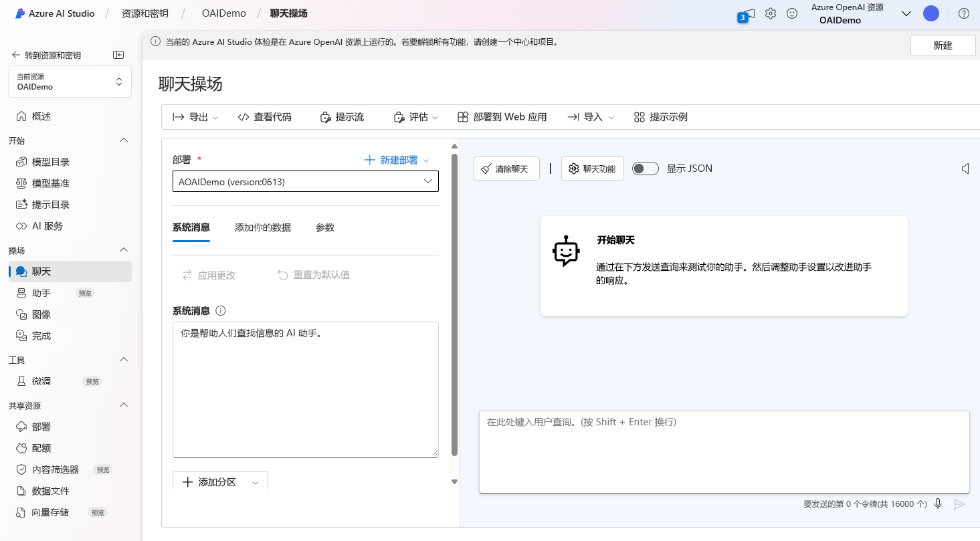Open 模型基准 in the sidebar
This screenshot has width=980, height=541.
coord(70,183)
